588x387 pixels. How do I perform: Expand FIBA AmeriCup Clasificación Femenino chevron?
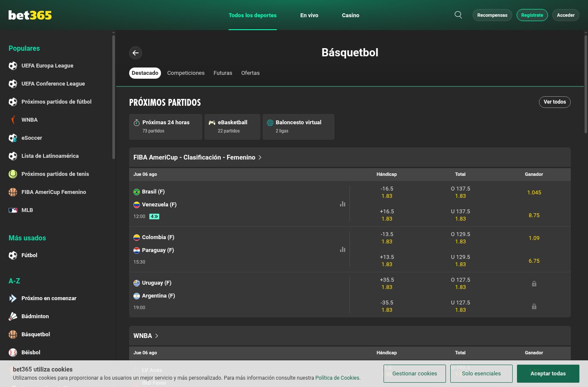[260, 157]
